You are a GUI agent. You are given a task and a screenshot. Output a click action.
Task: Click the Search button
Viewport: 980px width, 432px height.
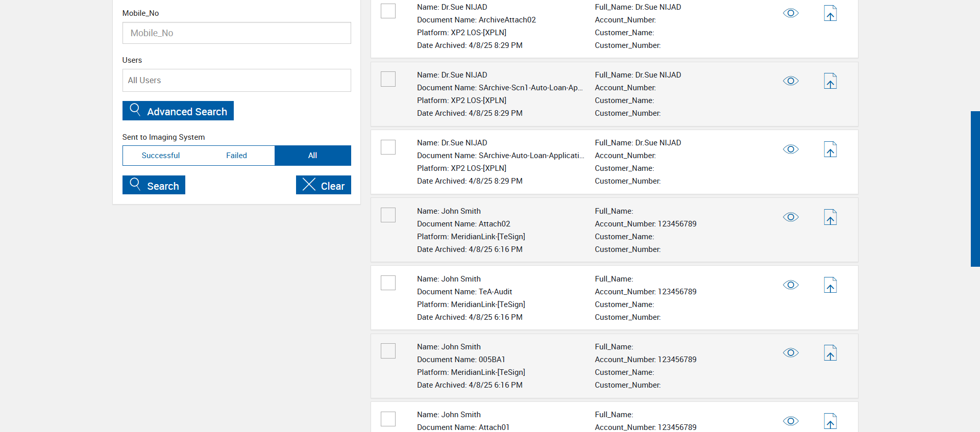pyautogui.click(x=154, y=185)
